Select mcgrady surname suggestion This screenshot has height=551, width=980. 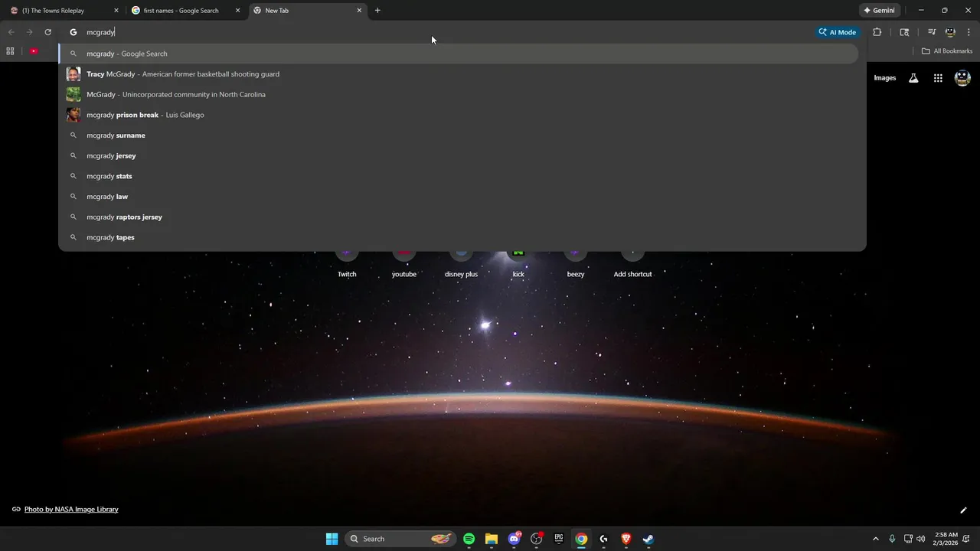[458, 135]
